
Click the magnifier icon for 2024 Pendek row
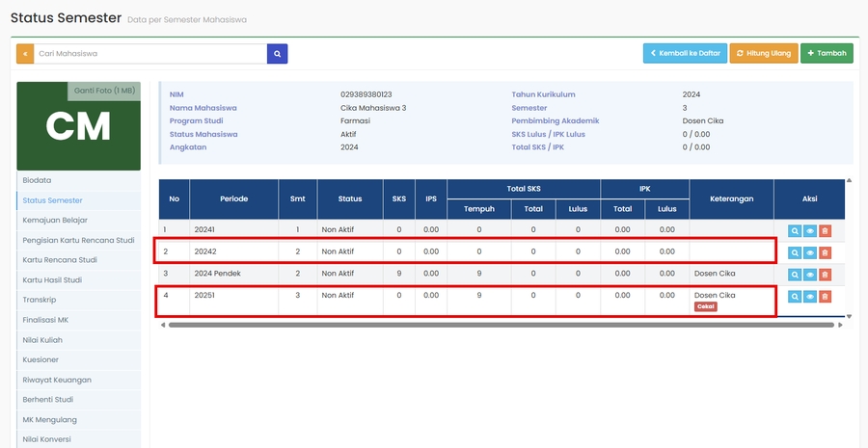pyautogui.click(x=795, y=275)
